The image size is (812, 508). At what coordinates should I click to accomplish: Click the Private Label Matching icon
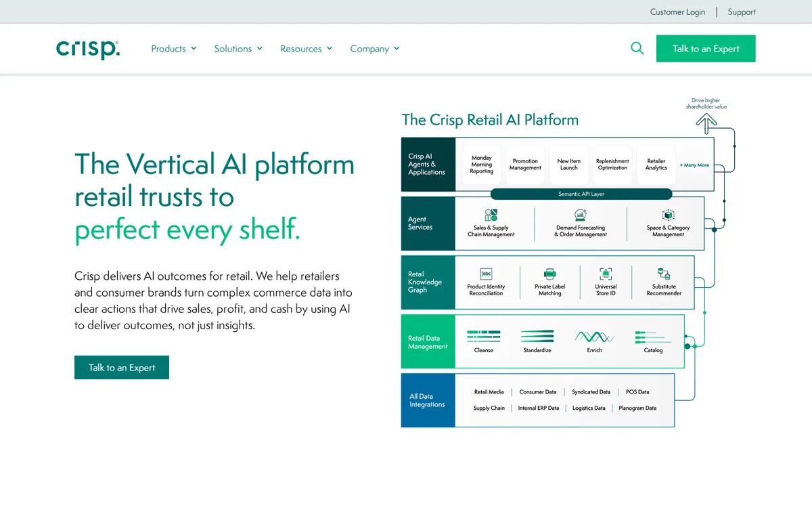(x=549, y=274)
